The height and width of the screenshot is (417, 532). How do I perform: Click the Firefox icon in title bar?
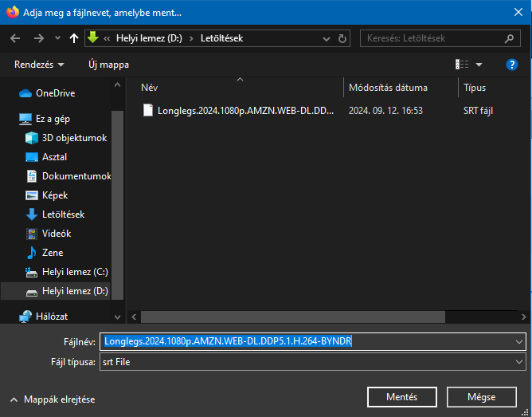(x=13, y=12)
